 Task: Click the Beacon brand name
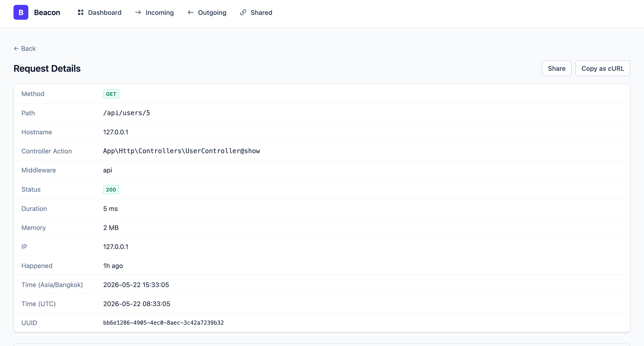[x=47, y=13]
